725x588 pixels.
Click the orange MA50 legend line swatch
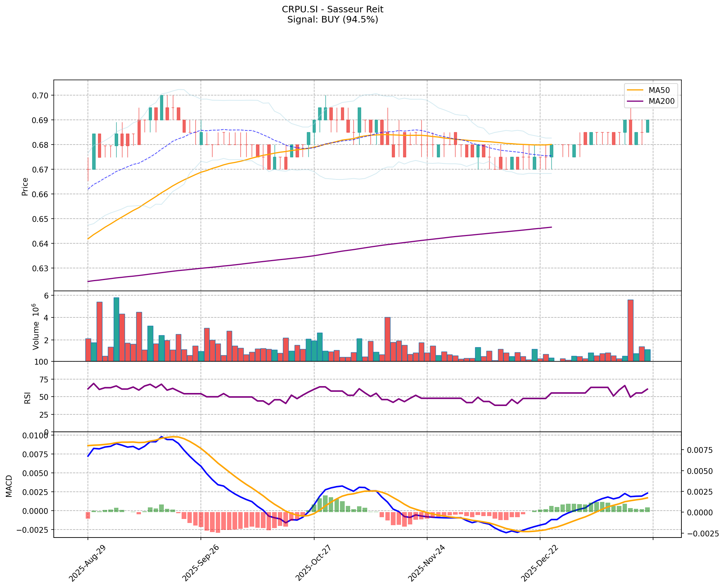tap(635, 90)
